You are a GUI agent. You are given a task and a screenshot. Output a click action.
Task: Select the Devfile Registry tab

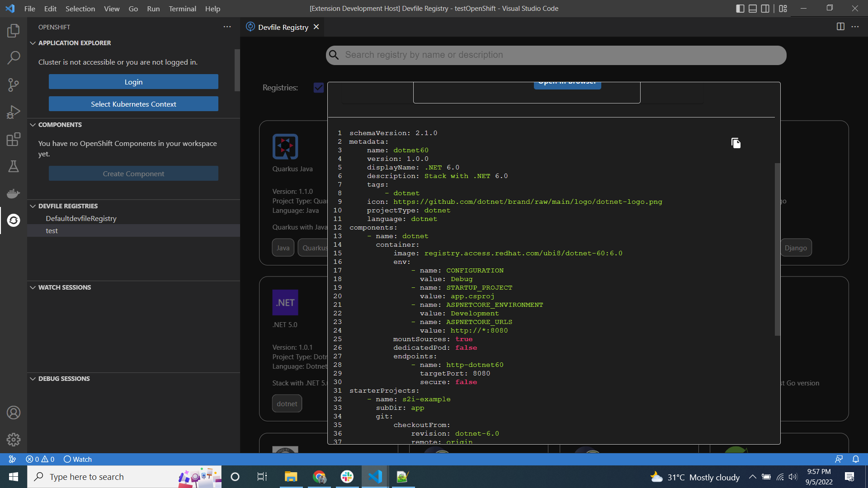[283, 27]
